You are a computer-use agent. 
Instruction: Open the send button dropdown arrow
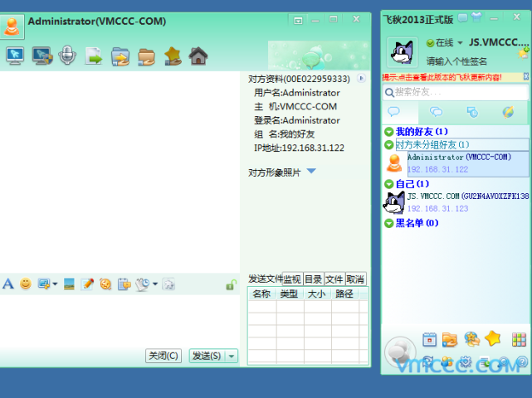click(x=232, y=357)
